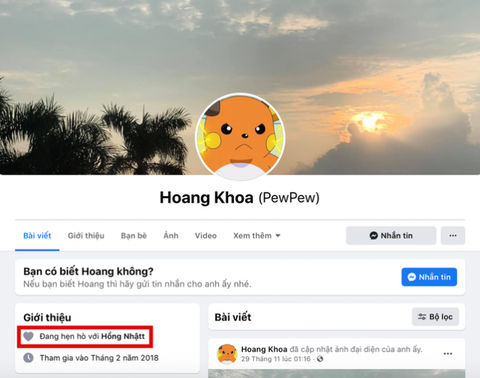Click the blue Nhắn tin button
The height and width of the screenshot is (378, 480).
[429, 277]
